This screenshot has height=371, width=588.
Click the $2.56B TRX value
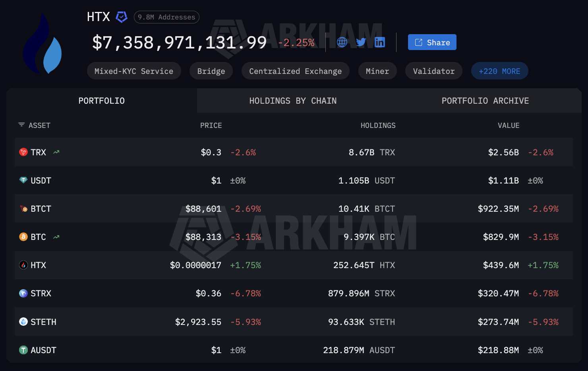point(503,152)
